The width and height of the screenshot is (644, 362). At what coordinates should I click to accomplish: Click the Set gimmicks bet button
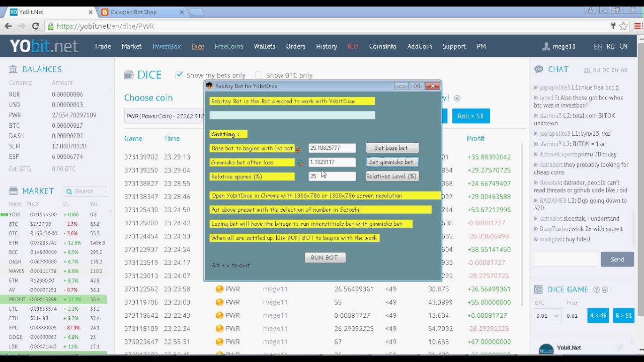pos(391,162)
